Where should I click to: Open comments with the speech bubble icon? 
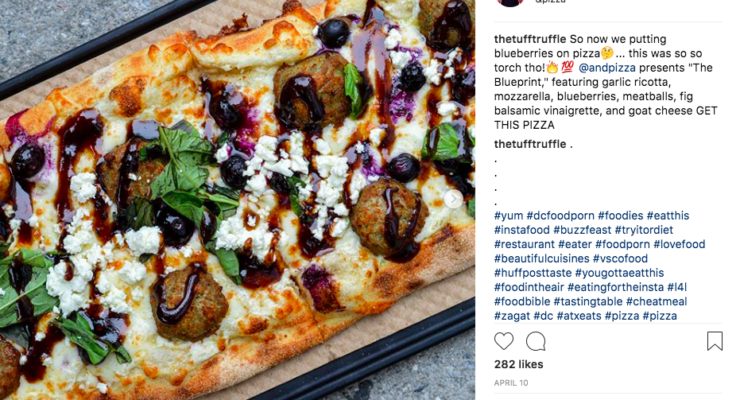pos(536,341)
